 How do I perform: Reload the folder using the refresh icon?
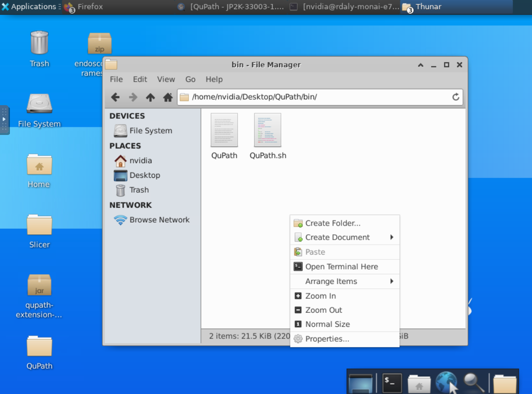point(455,97)
